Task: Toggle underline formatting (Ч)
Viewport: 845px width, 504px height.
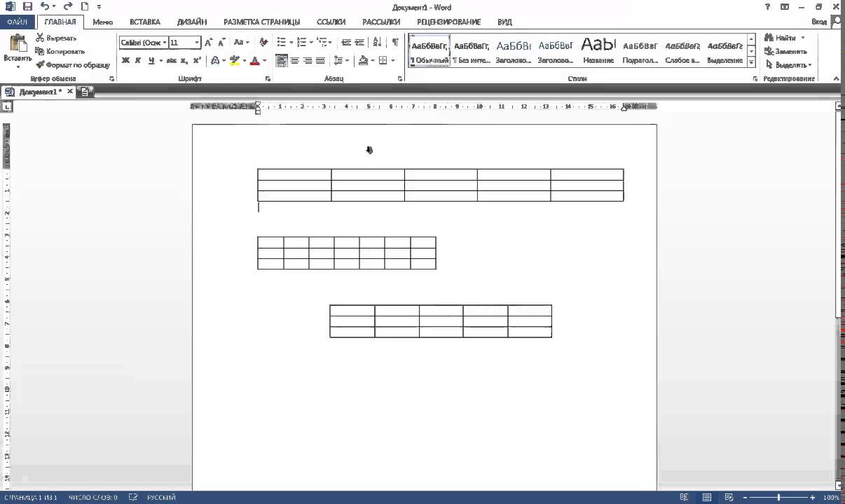Action: [x=151, y=61]
